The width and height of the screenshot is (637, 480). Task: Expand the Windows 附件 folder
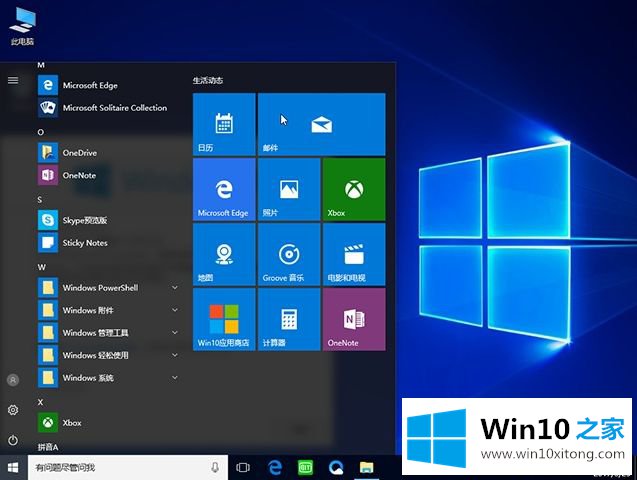tap(110, 310)
